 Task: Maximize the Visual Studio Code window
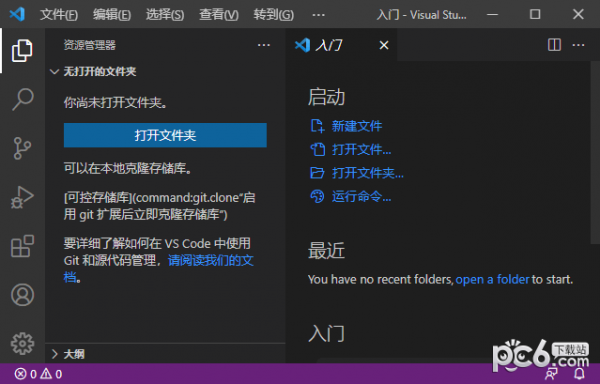pyautogui.click(x=535, y=15)
